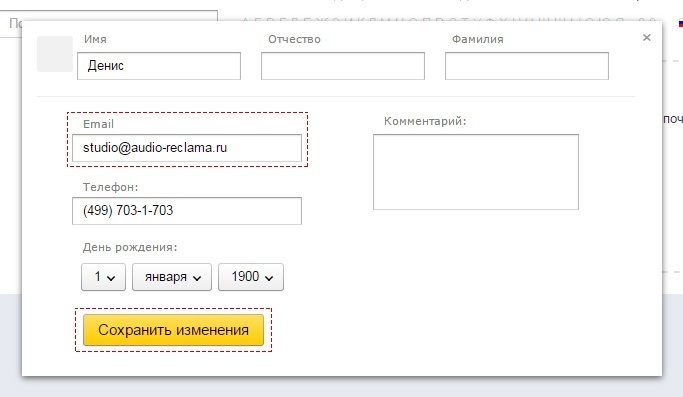Open the birthday day dropdown showing 1
This screenshot has height=397, width=683.
pyautogui.click(x=103, y=277)
